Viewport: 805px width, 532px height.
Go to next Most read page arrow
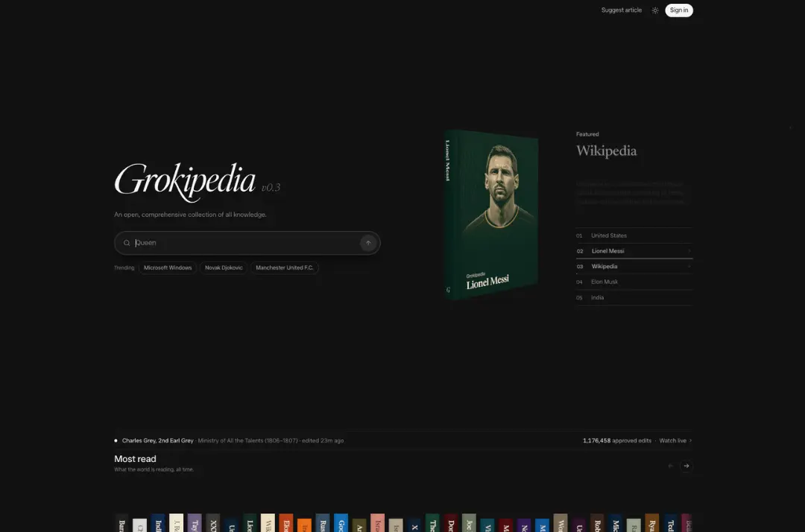686,466
